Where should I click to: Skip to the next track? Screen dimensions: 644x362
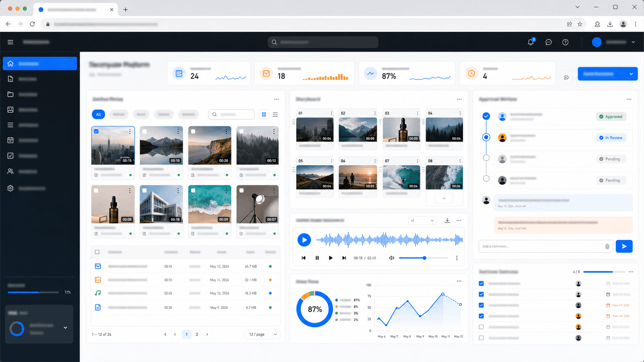pyautogui.click(x=344, y=258)
